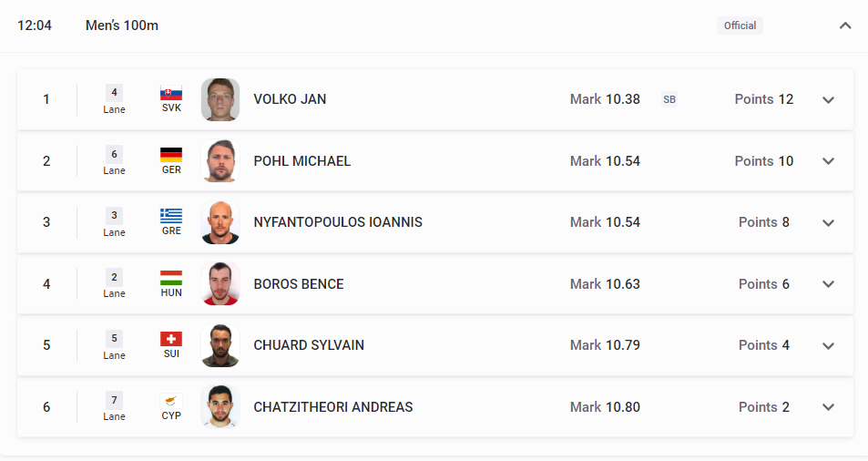Click the Germany flag icon
This screenshot has width=868, height=461.
click(x=171, y=155)
